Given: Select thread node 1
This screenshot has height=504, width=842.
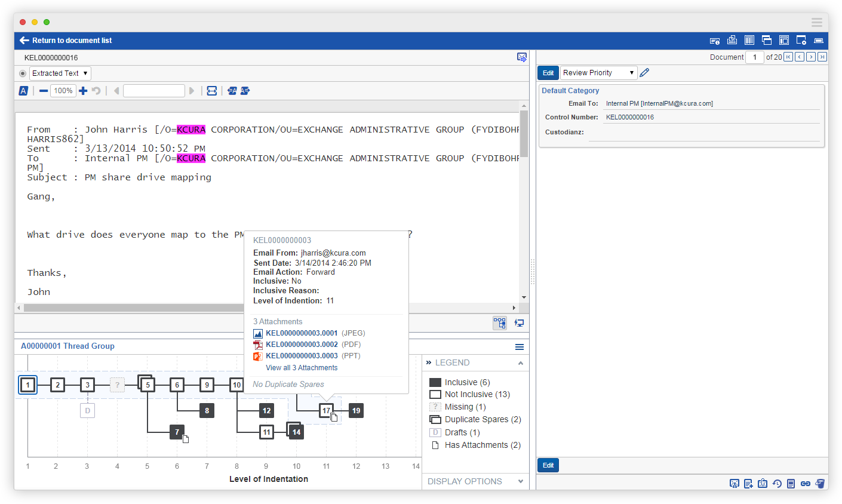Looking at the screenshot, I should 28,385.
